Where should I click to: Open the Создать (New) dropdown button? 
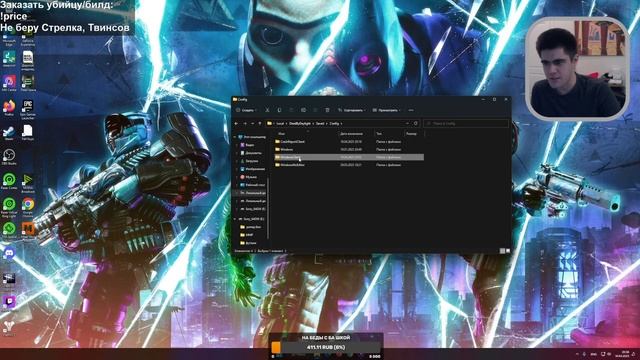(246, 110)
